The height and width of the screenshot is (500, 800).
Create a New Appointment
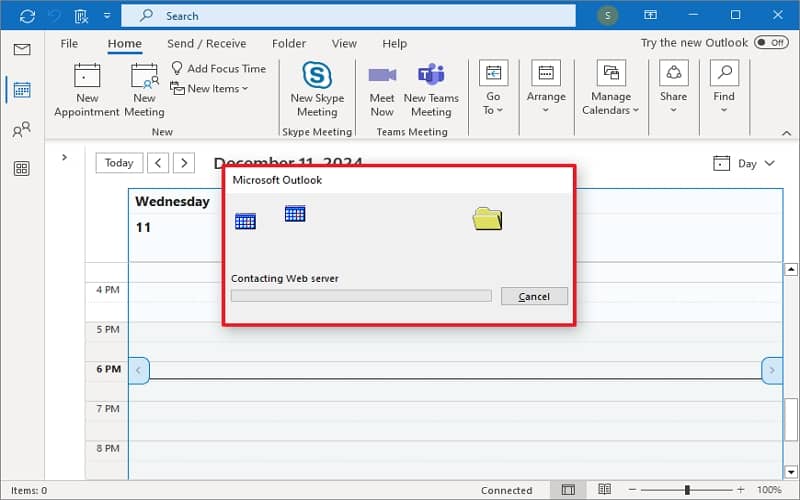tap(87, 90)
